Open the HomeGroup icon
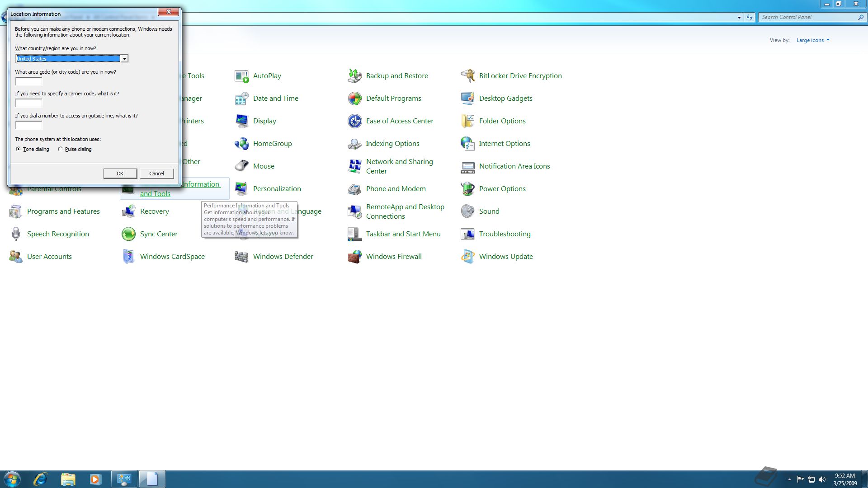Screen dimensions: 868x488 (x=241, y=144)
